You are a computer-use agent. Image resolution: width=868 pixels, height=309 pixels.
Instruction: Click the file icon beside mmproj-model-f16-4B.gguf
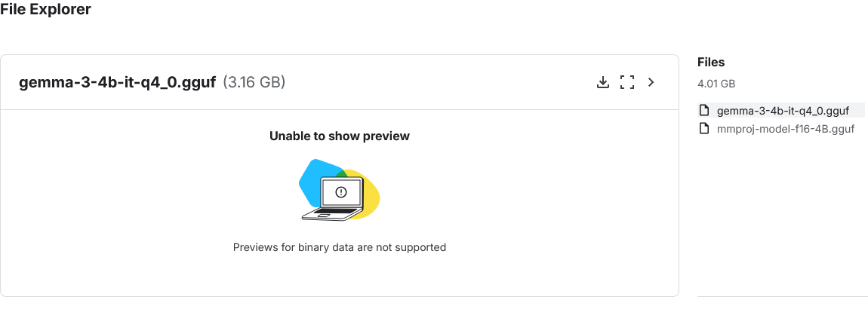(x=704, y=129)
